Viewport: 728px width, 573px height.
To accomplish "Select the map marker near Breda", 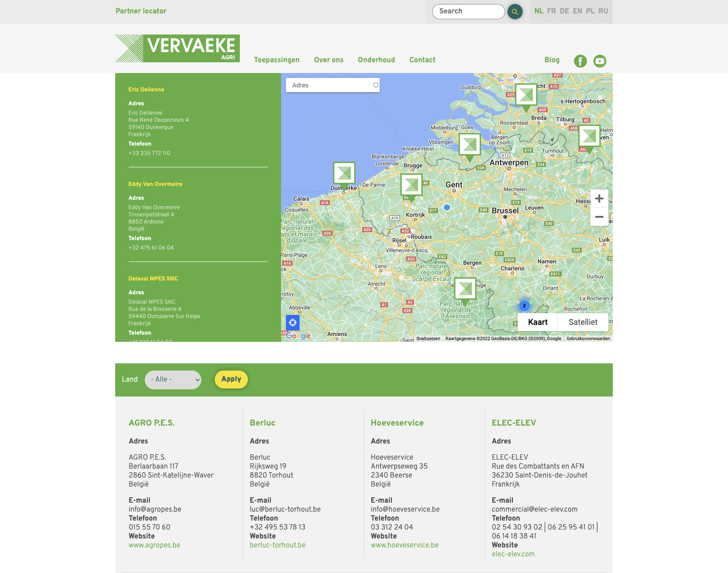I will click(x=526, y=95).
